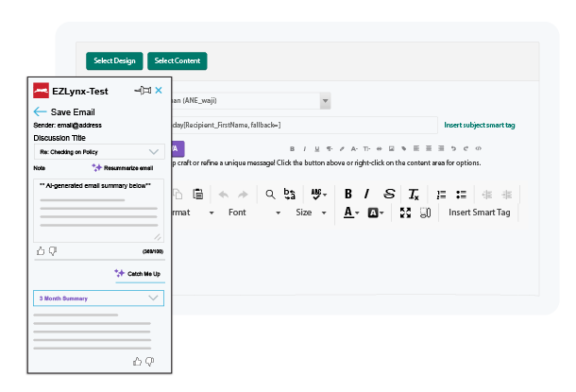Insert a numbered list
The width and height of the screenshot is (576, 392).
click(x=441, y=195)
